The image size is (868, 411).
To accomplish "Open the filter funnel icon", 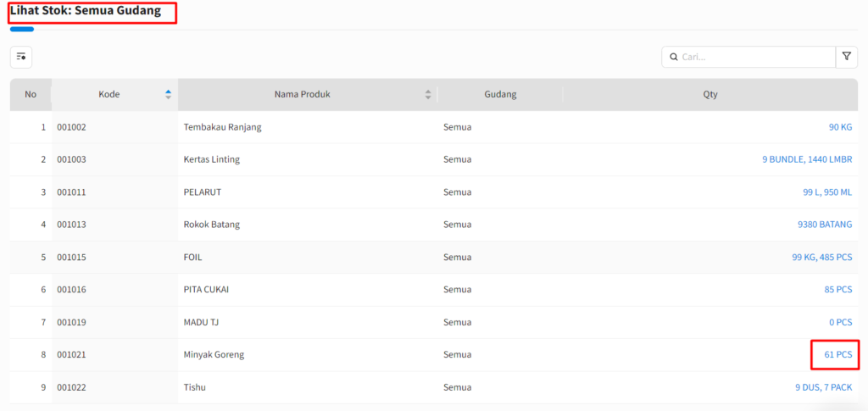I will coord(847,57).
